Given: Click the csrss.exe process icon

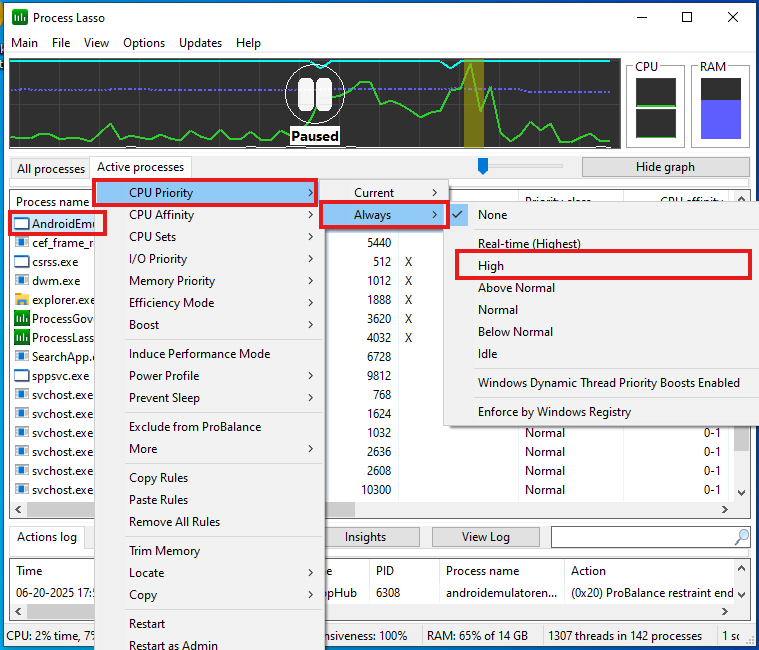Looking at the screenshot, I should coord(21,262).
